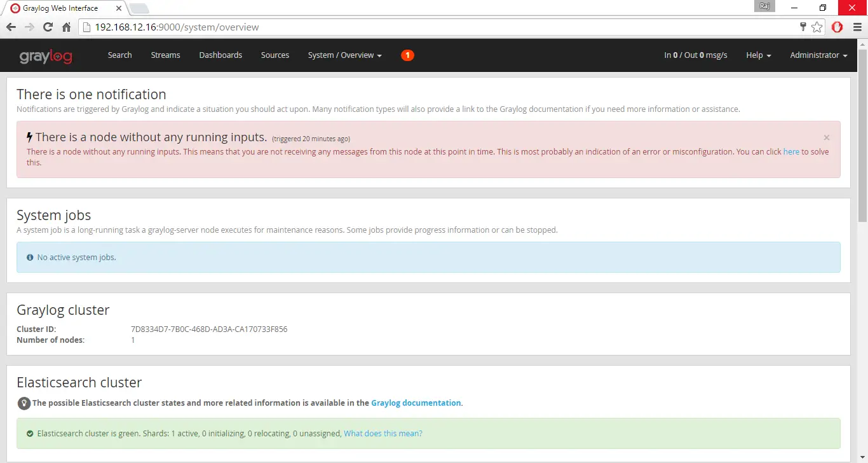This screenshot has width=868, height=463.
Task: Open the Chrome hamburger menu
Action: tap(857, 27)
